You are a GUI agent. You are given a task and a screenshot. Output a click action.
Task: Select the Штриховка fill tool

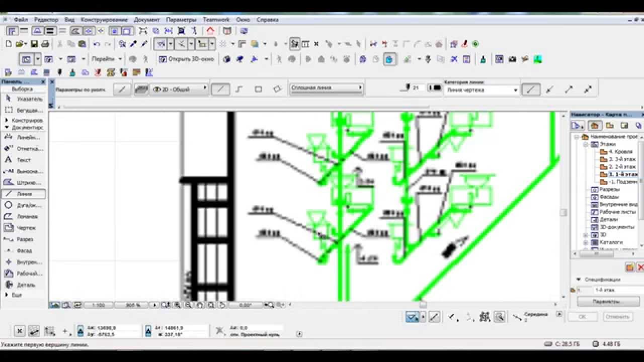click(x=24, y=183)
